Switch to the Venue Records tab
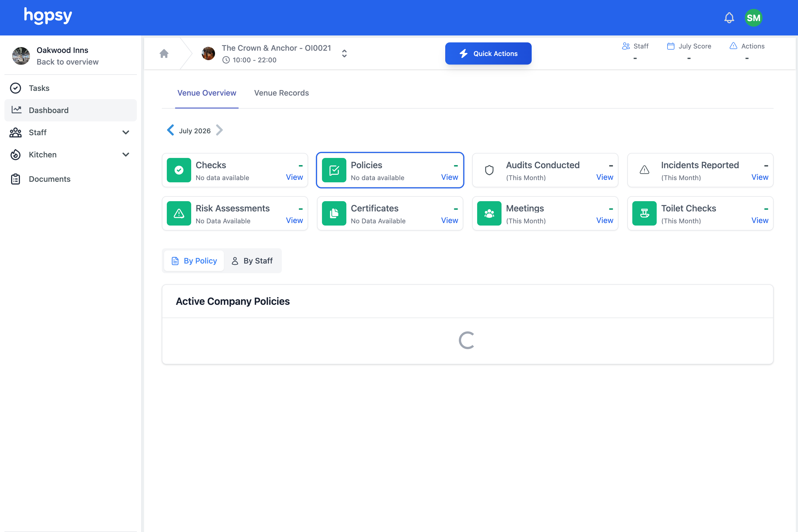 pyautogui.click(x=281, y=93)
